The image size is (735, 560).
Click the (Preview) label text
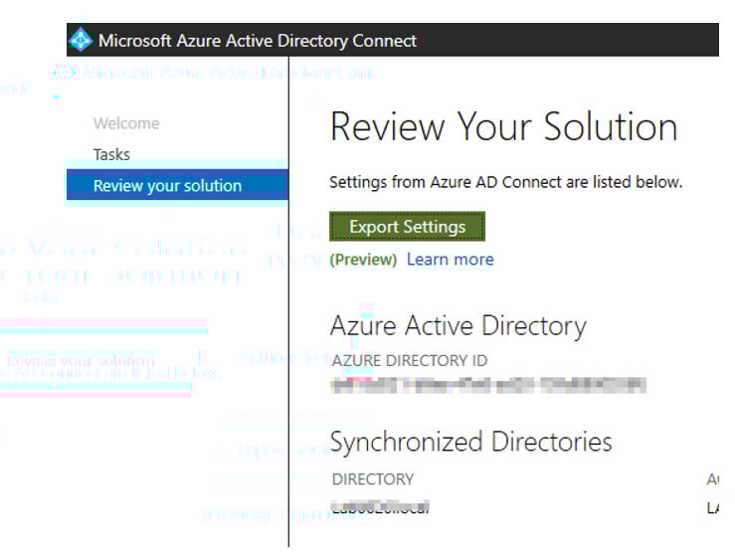(x=363, y=260)
